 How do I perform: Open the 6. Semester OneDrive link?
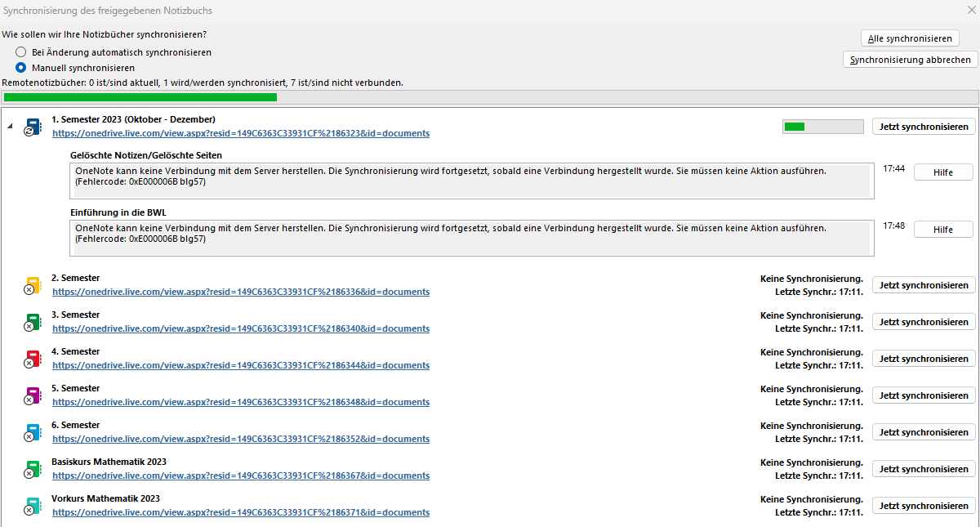(241, 439)
